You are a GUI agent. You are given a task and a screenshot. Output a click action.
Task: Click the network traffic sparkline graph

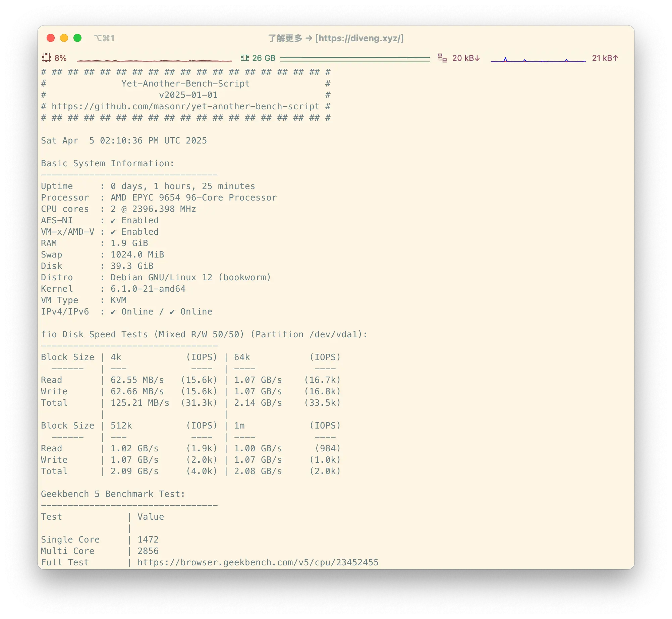[x=538, y=60]
